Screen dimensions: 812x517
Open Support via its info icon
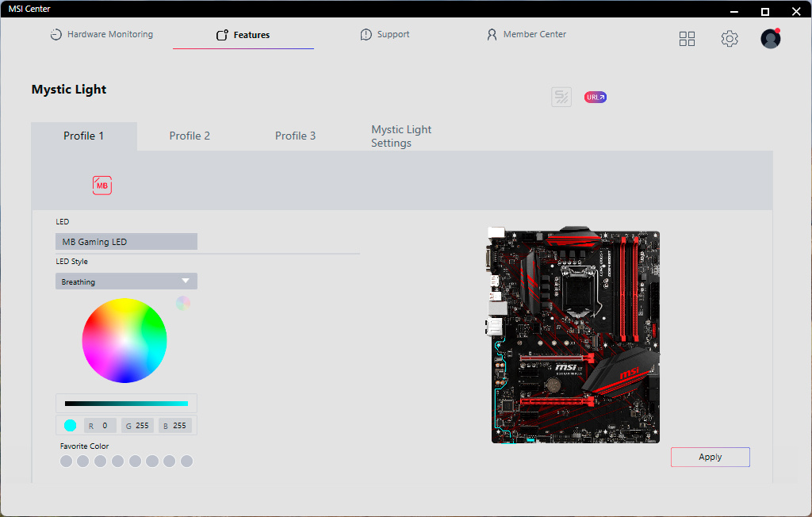click(366, 34)
